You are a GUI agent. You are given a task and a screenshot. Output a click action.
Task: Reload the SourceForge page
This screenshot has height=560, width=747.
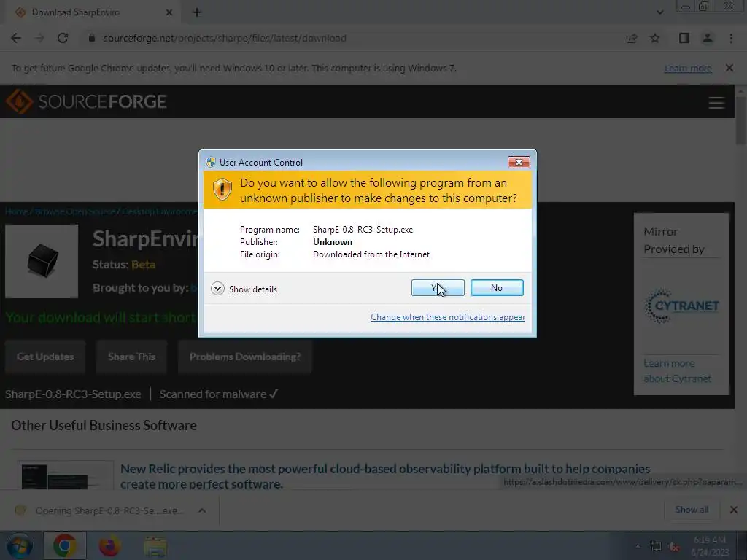pos(63,38)
